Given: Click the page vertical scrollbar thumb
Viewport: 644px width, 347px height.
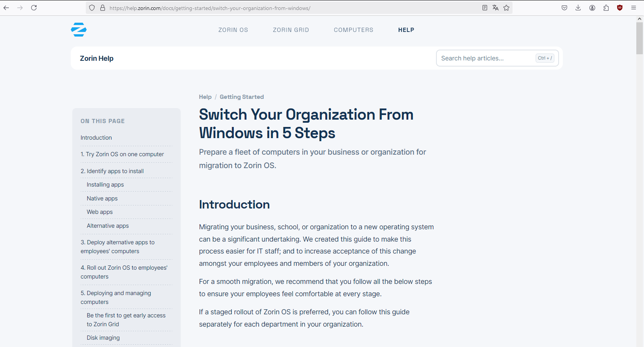Looking at the screenshot, I should [x=640, y=38].
